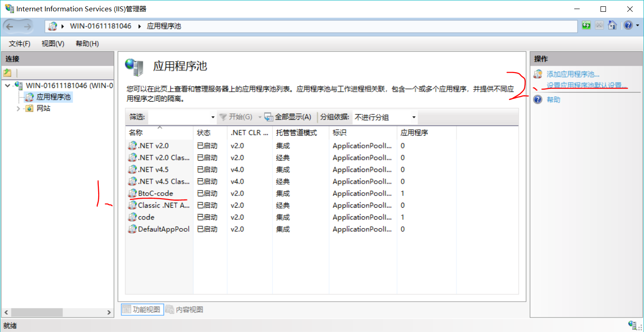Click the green Refresh page icon

click(x=586, y=25)
